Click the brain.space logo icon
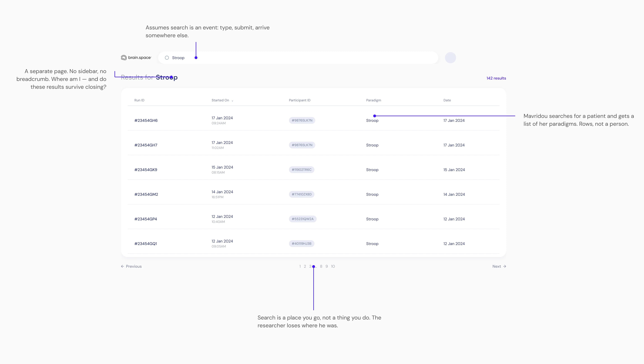Image resolution: width=644 pixels, height=364 pixels. pos(124,58)
